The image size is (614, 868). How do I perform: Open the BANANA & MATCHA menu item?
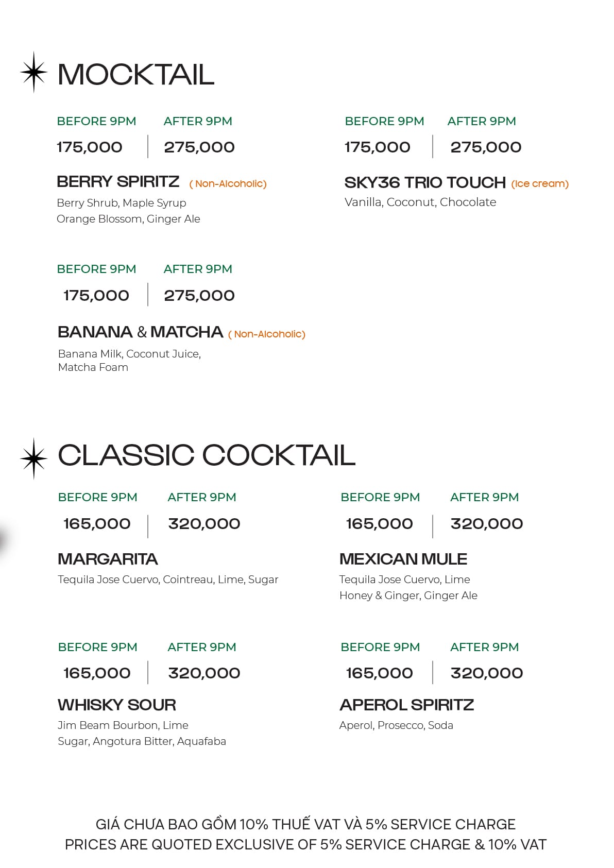pyautogui.click(x=140, y=332)
